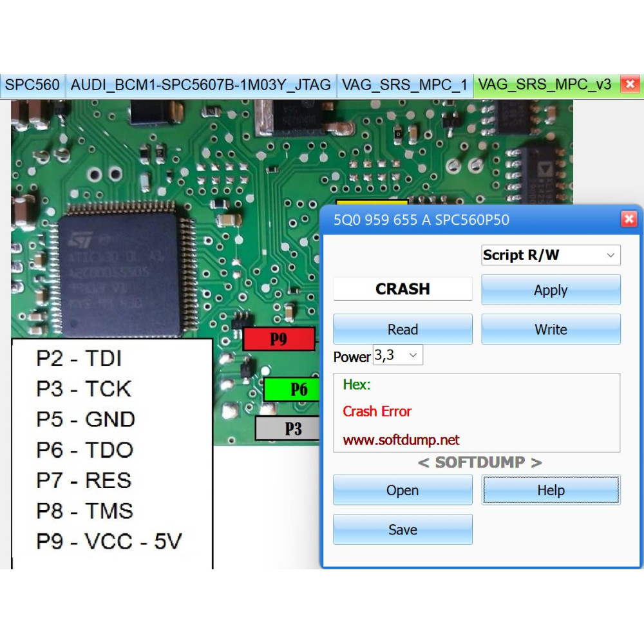The height and width of the screenshot is (644, 644).
Task: Click the green P6 pin marker
Action: (292, 390)
